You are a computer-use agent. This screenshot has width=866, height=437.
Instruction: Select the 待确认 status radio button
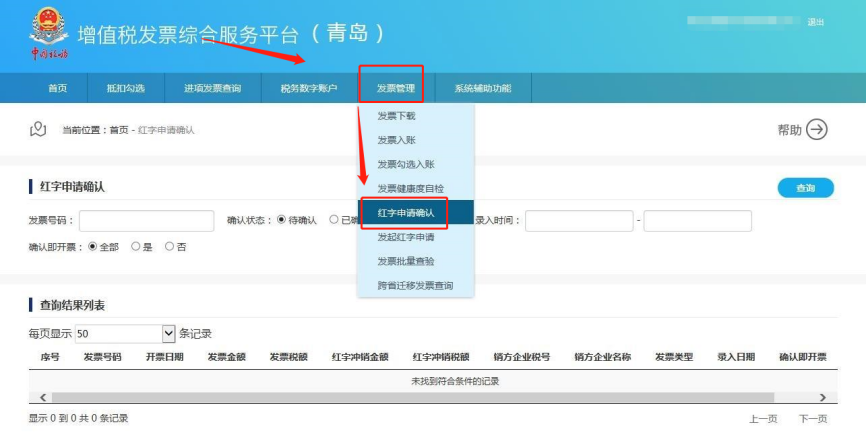282,220
